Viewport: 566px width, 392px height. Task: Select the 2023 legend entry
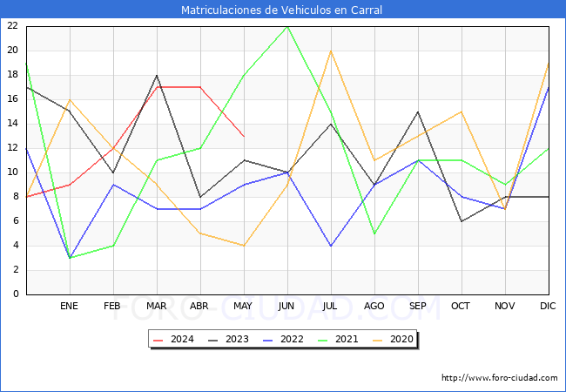228,340
